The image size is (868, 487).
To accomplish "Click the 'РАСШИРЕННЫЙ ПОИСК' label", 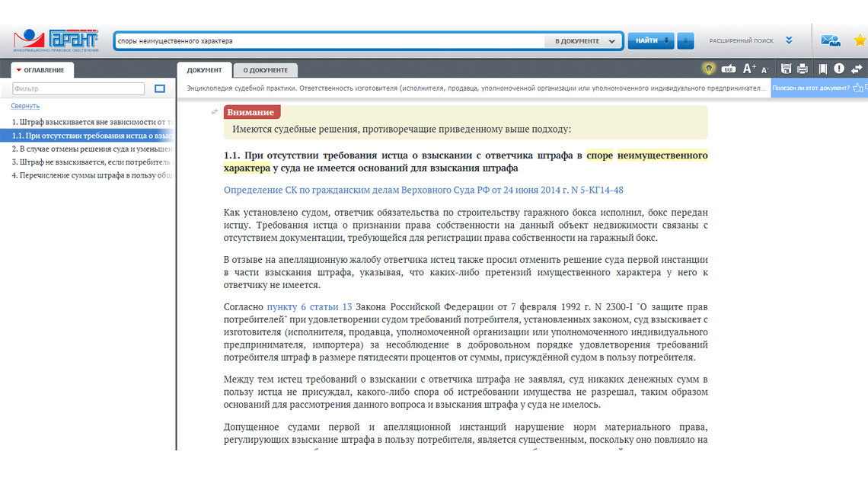I will click(x=742, y=41).
